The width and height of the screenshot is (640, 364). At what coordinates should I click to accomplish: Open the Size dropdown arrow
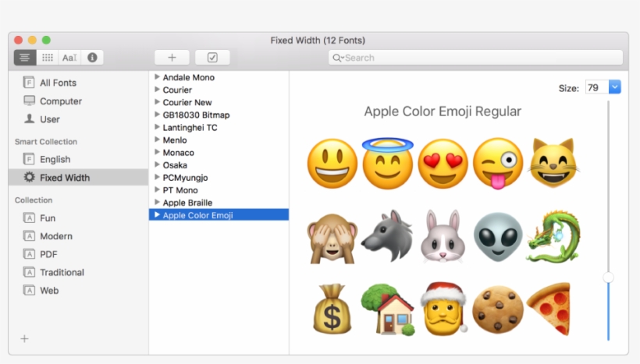(615, 87)
